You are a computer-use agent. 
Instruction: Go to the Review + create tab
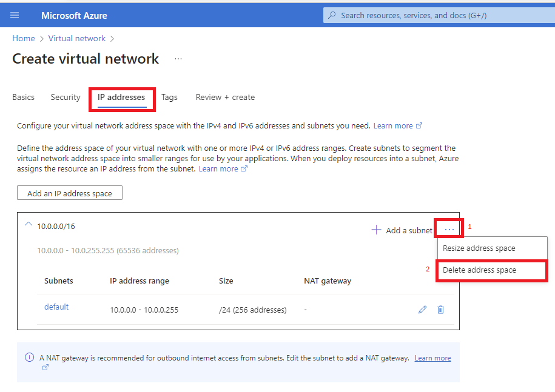point(225,97)
